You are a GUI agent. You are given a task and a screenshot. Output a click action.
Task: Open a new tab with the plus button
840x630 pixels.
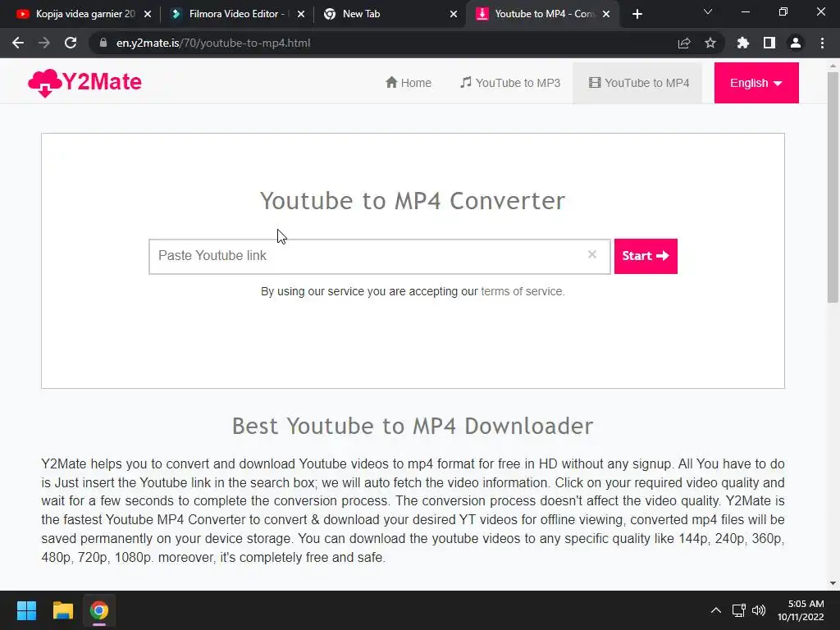pos(637,14)
